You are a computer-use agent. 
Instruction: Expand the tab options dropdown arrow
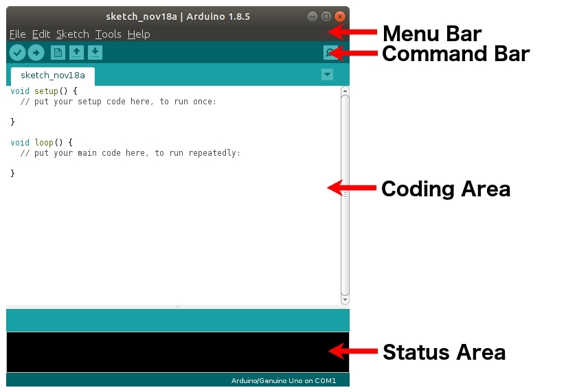tap(327, 75)
